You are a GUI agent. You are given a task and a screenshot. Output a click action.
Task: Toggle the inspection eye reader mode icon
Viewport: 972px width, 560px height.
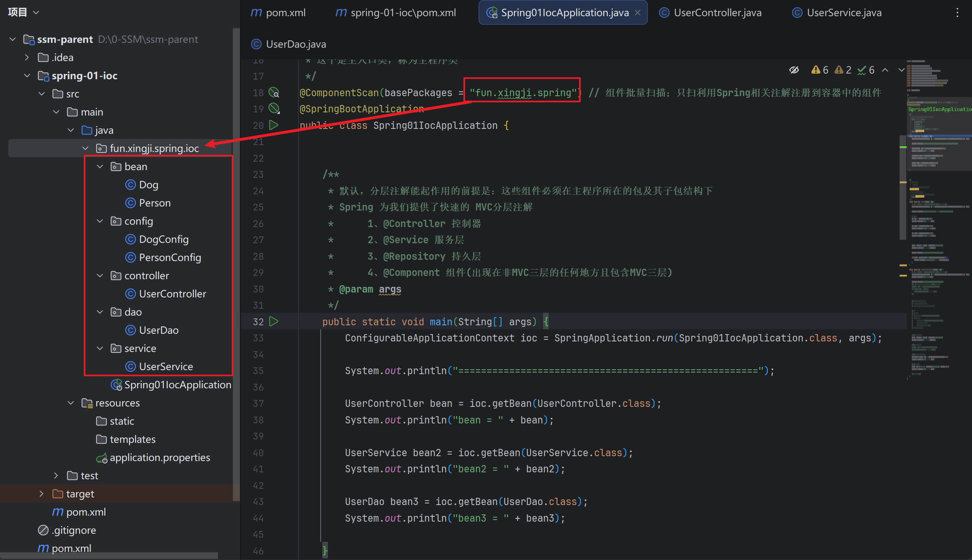[x=794, y=70]
